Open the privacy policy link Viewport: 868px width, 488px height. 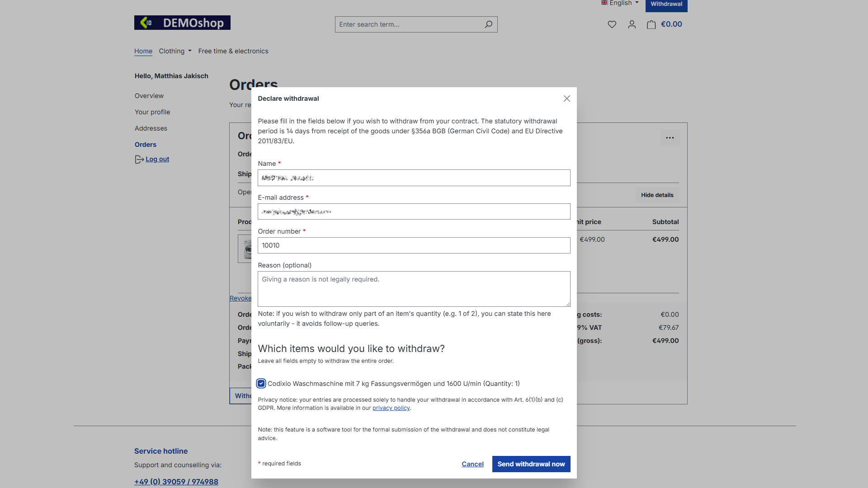click(391, 408)
